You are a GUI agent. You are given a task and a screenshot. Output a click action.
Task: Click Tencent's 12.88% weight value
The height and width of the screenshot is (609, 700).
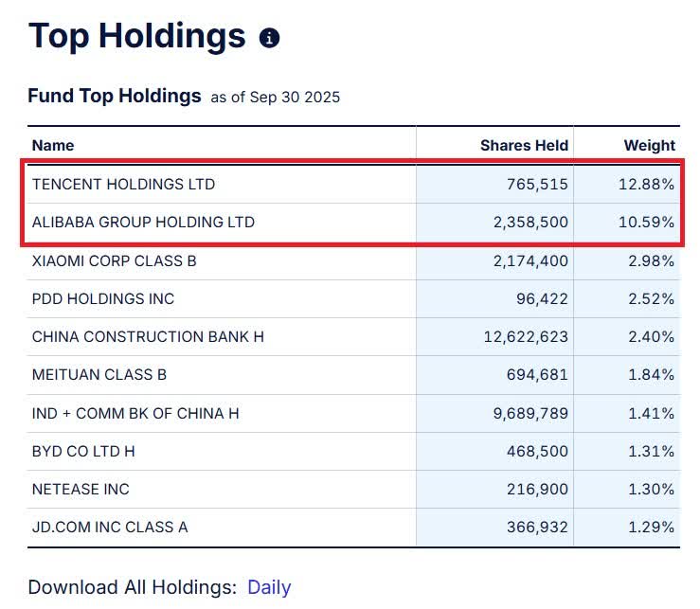pyautogui.click(x=646, y=184)
